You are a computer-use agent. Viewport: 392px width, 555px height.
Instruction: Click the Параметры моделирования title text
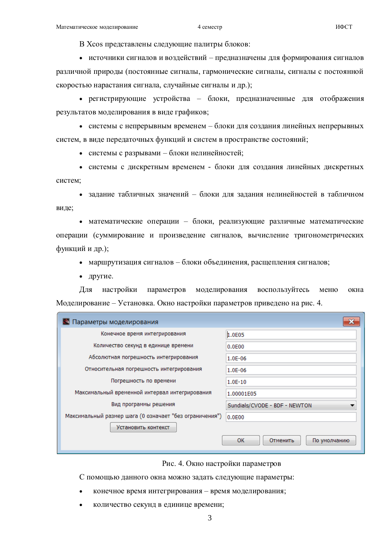[x=115, y=322]
